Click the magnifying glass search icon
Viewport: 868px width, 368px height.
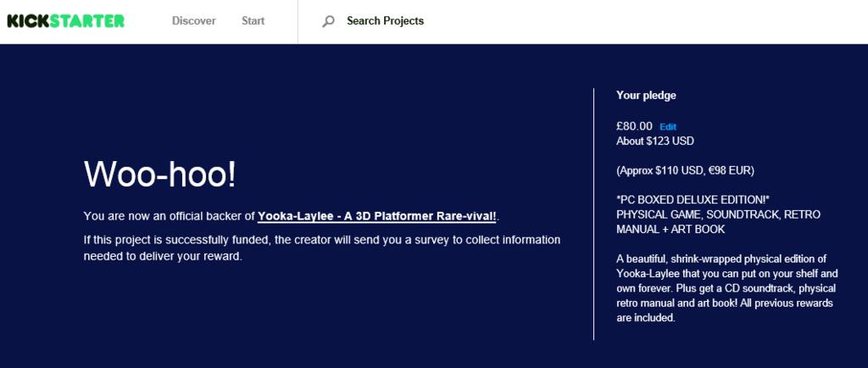point(328,21)
